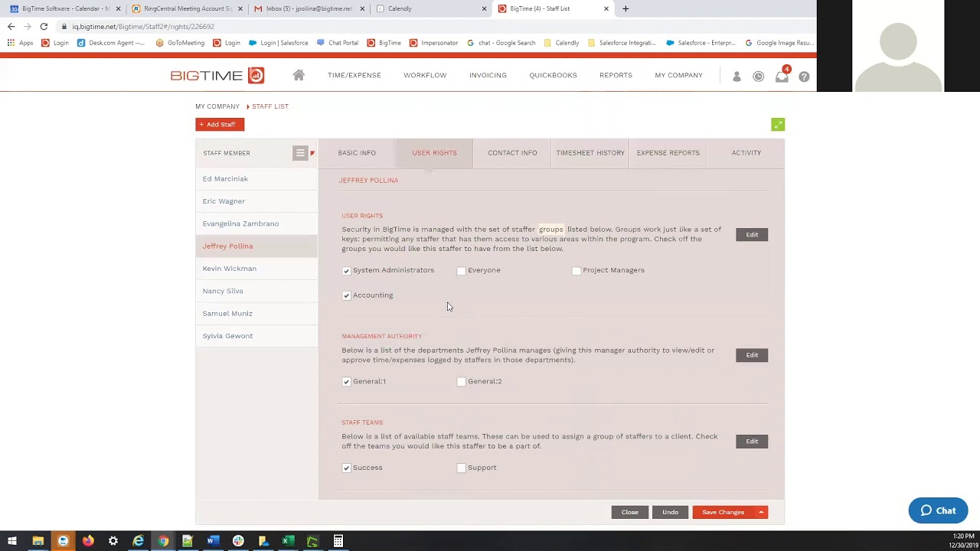Image resolution: width=980 pixels, height=551 pixels.
Task: Uncheck the Success staff team
Action: [347, 468]
